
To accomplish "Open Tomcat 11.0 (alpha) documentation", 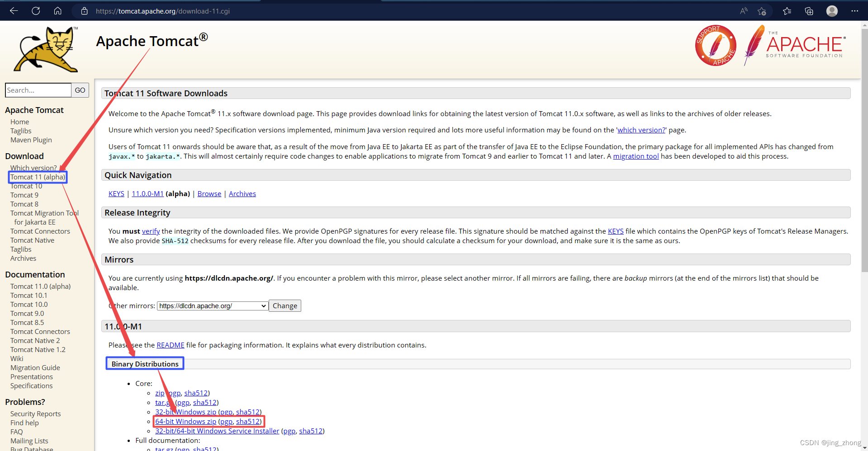I will click(40, 287).
